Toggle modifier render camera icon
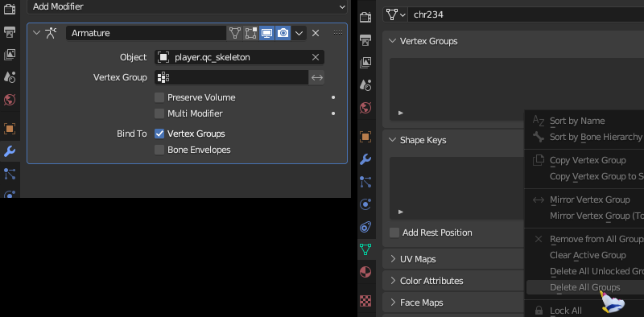This screenshot has height=317, width=644. 283,33
